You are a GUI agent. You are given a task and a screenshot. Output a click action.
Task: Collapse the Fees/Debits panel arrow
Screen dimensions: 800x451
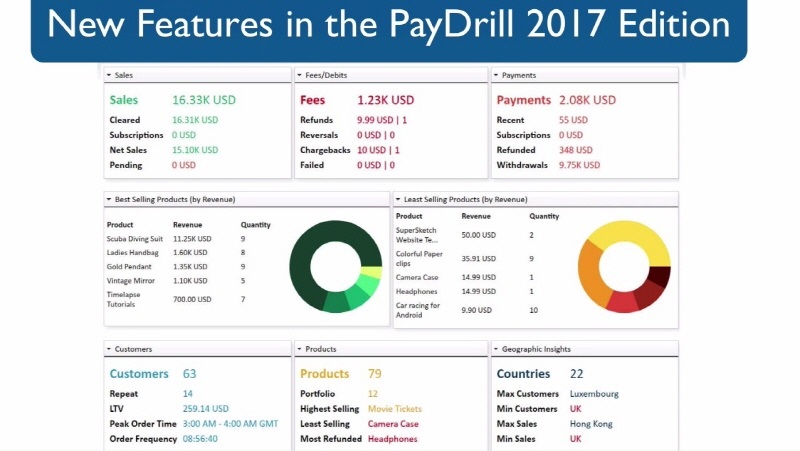click(299, 75)
